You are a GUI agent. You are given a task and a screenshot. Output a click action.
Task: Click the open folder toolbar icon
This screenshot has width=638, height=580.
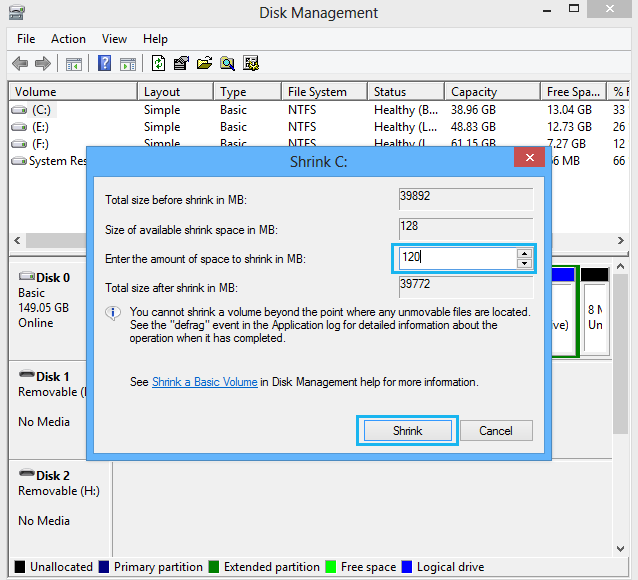[204, 63]
